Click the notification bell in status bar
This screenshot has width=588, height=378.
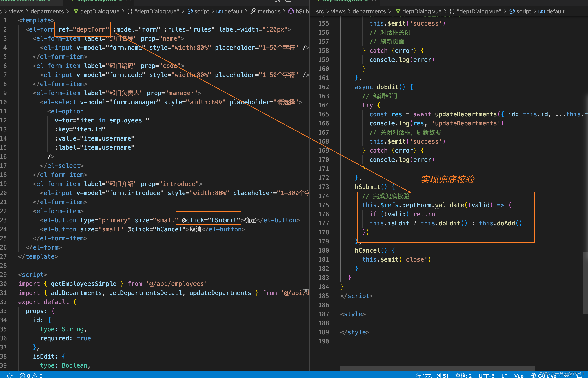point(579,376)
